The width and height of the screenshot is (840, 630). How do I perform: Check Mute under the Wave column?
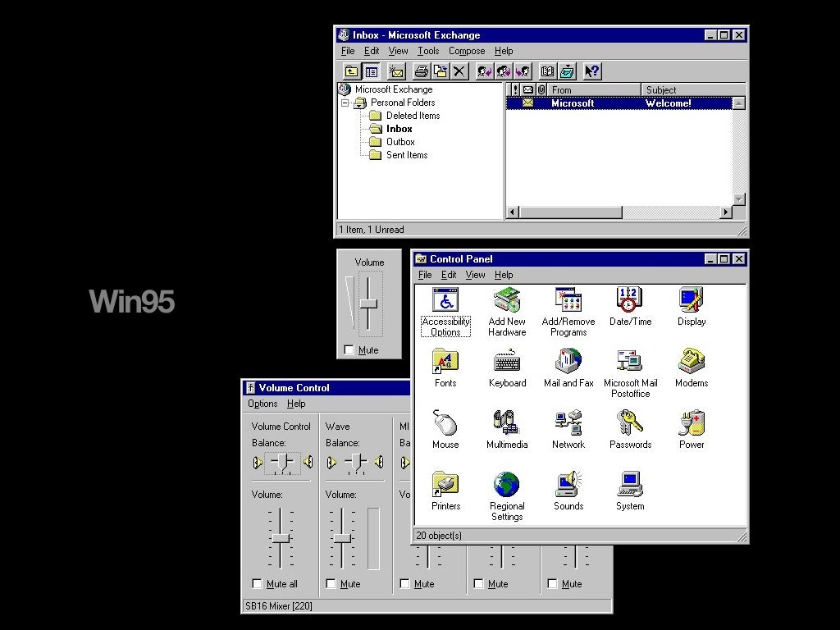[331, 583]
